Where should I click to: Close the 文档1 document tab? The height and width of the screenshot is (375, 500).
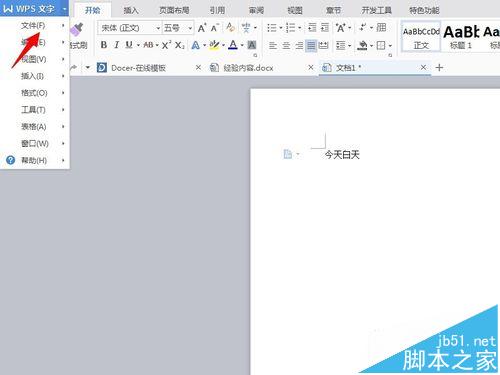423,68
